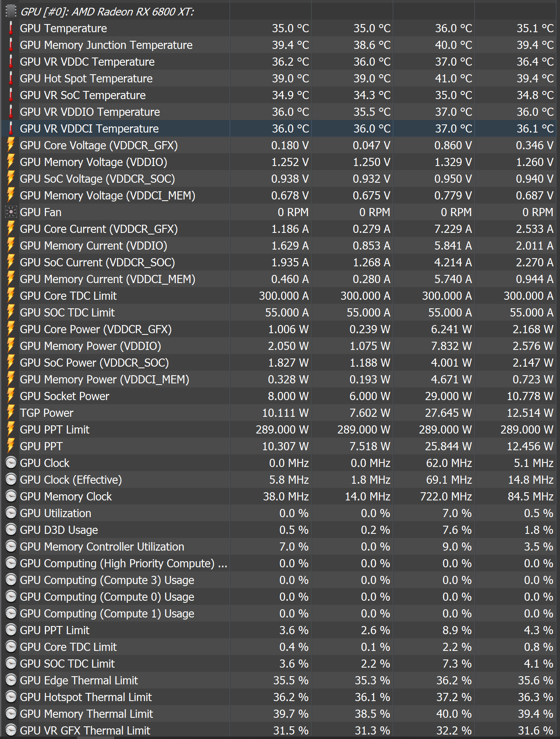Select the GPU SOC TDC Limit 55.000 A row label

pyautogui.click(x=67, y=312)
